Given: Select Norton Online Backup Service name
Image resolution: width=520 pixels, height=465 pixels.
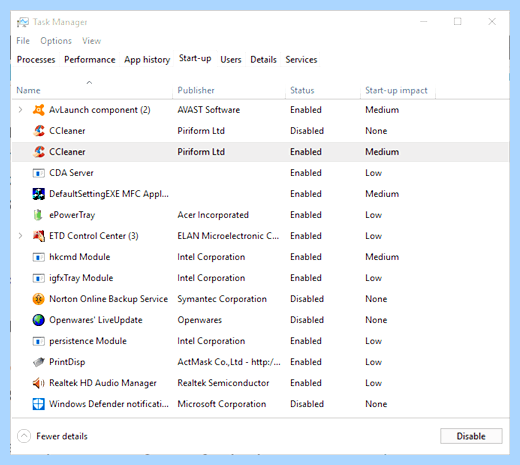Looking at the screenshot, I should [x=108, y=299].
